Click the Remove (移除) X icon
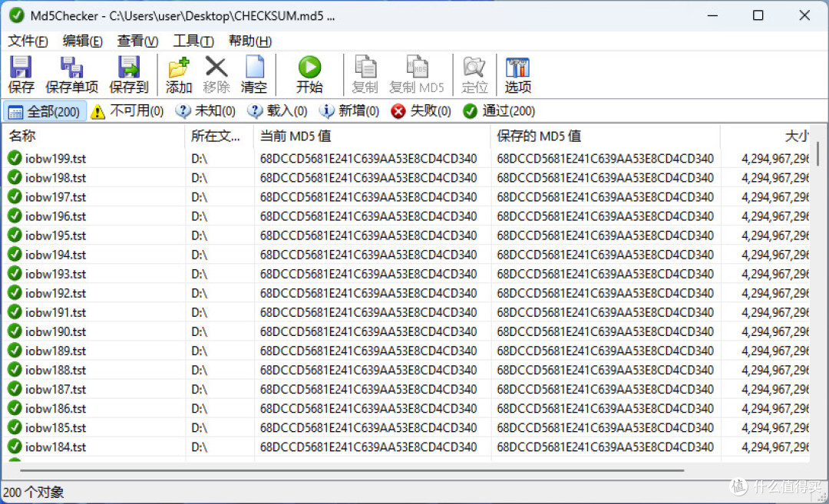Viewport: 829px width, 504px height. [x=216, y=68]
